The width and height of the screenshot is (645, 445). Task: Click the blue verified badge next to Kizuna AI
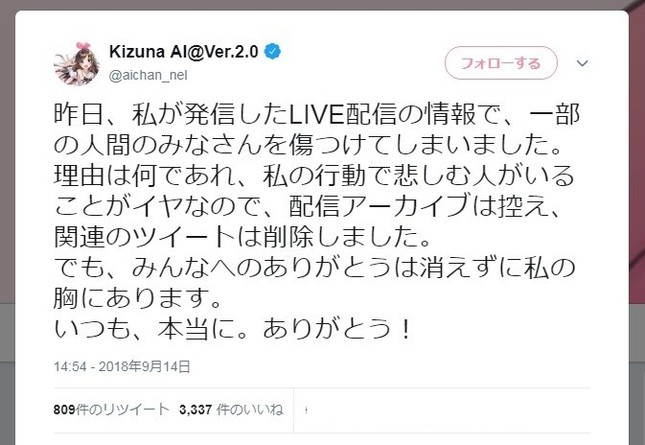273,52
